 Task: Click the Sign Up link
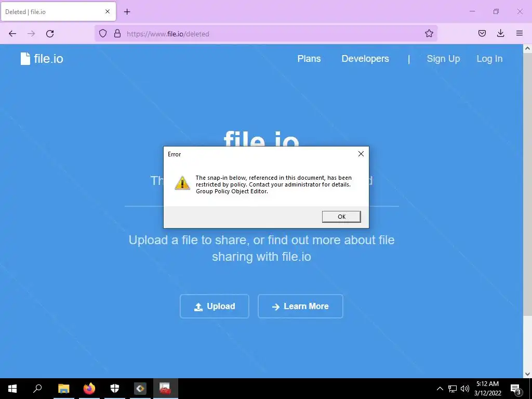point(443,59)
